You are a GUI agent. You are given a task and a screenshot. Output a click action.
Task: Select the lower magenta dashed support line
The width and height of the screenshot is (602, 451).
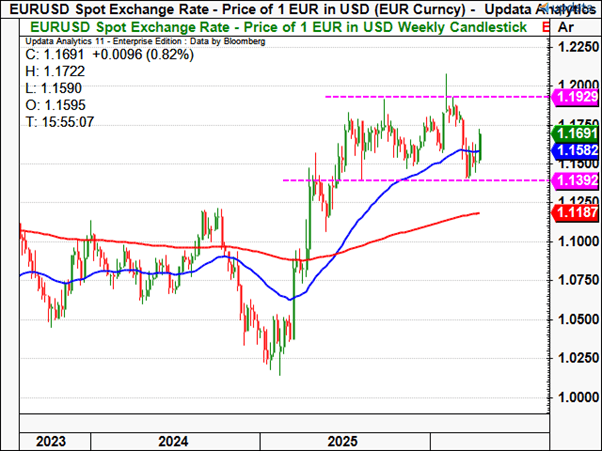[400, 180]
